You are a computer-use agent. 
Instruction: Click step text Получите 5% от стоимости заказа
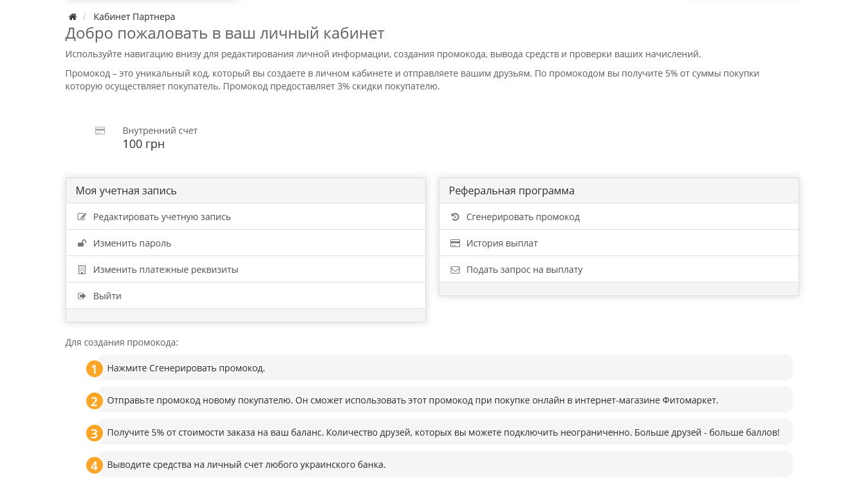click(x=443, y=432)
